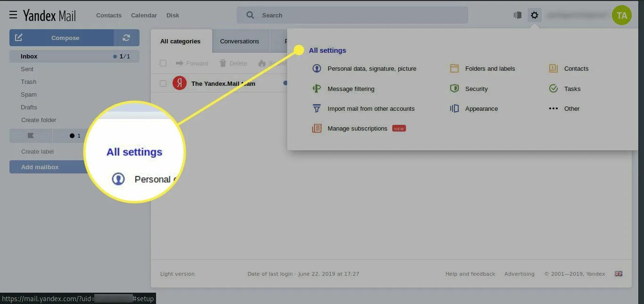Click the Yandex Mail logo
This screenshot has height=304, width=644.
50,16
